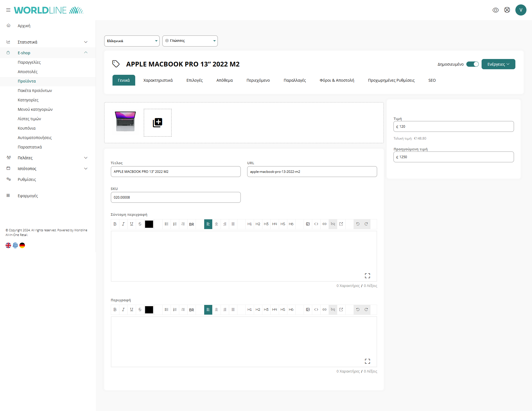Go to Παραγγελίες in the sidebar
The width and height of the screenshot is (532, 411).
[29, 62]
